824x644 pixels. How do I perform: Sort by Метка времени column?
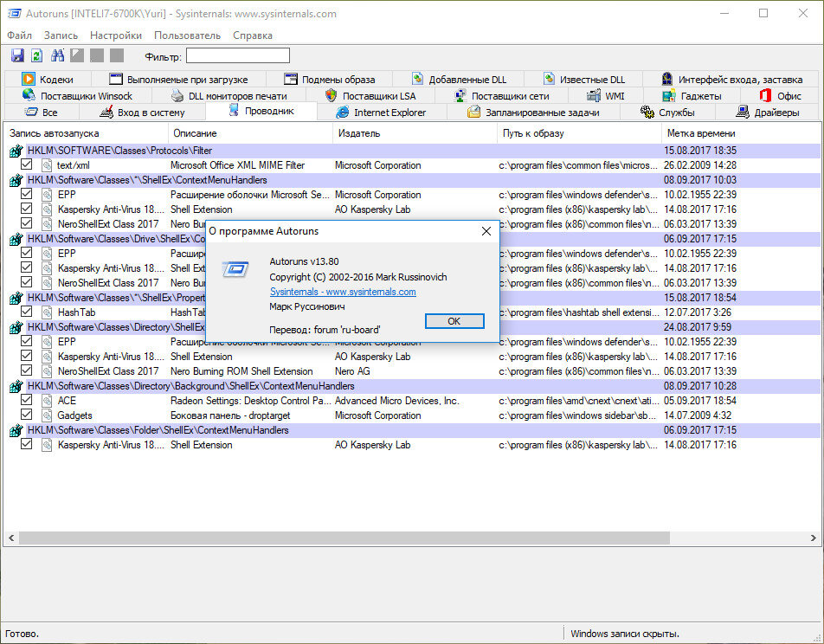741,133
